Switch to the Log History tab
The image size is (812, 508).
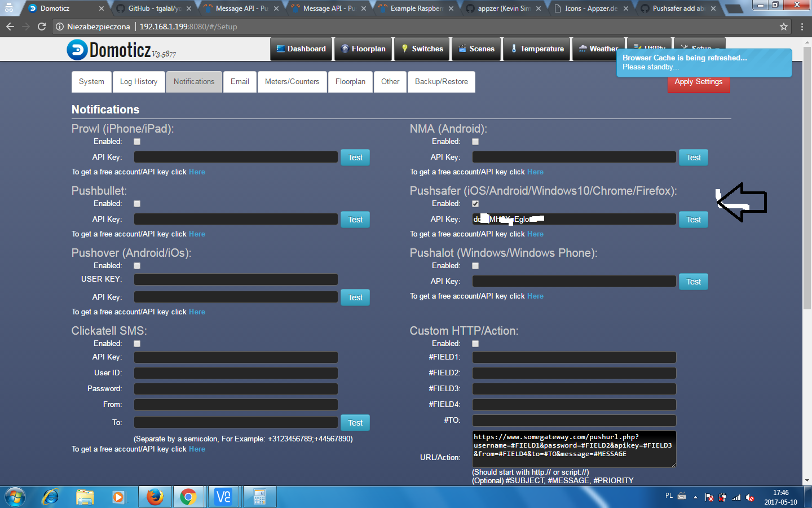click(x=139, y=82)
